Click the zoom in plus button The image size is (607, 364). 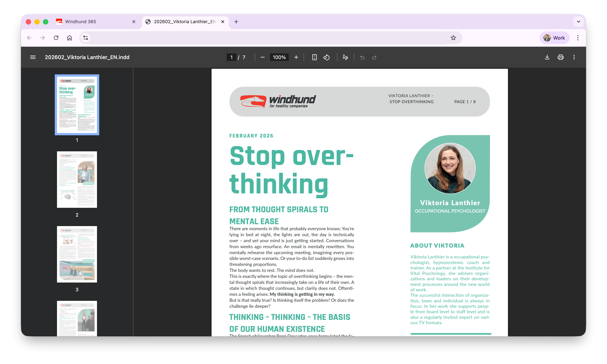click(x=296, y=57)
